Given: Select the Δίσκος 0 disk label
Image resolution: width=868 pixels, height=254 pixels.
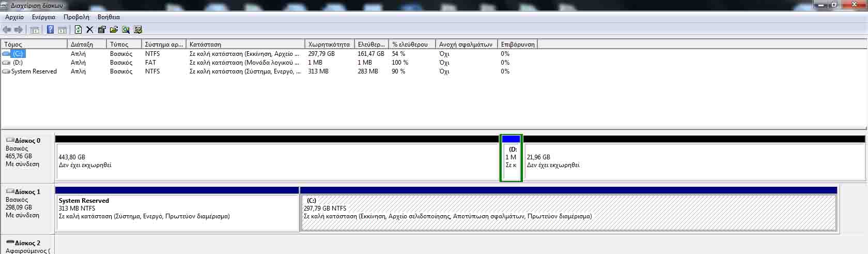Looking at the screenshot, I should tap(27, 141).
